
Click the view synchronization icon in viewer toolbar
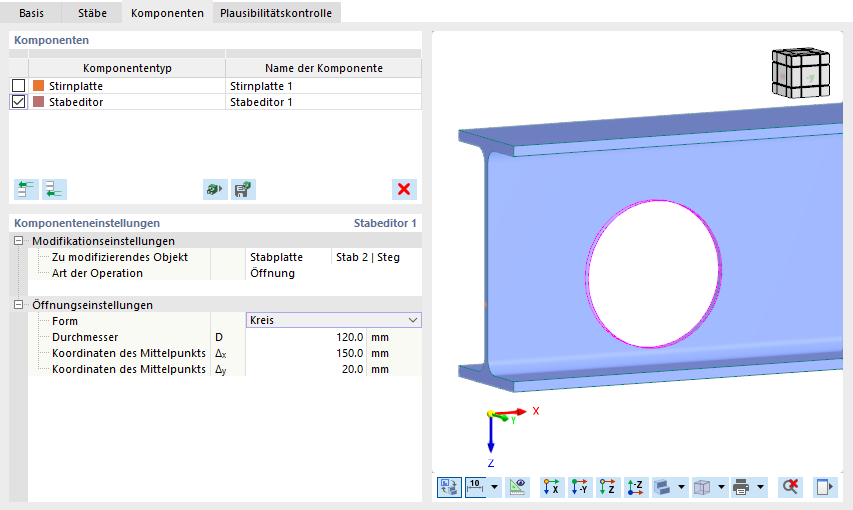click(449, 487)
